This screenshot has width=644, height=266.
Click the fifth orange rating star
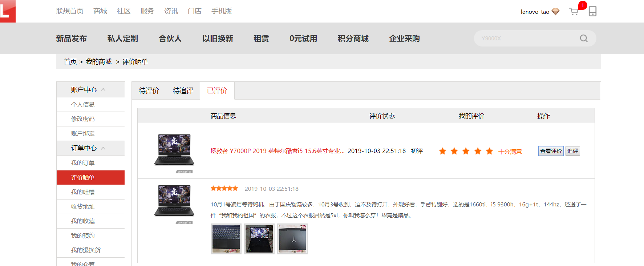[490, 151]
